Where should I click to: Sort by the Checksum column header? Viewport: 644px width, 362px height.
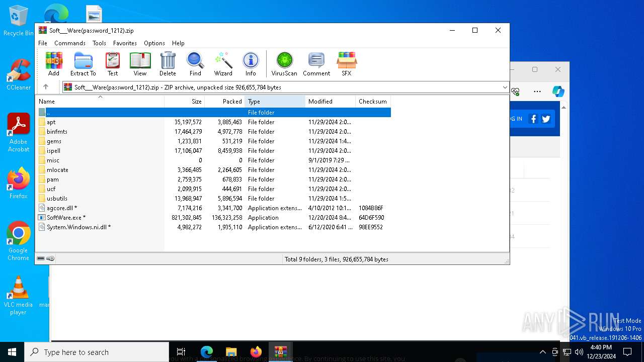point(373,101)
